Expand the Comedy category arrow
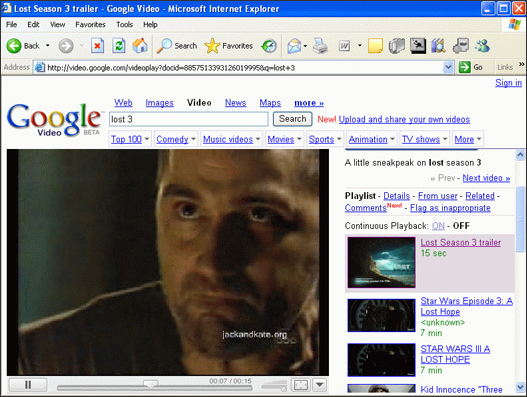This screenshot has height=397, width=527. coord(194,139)
